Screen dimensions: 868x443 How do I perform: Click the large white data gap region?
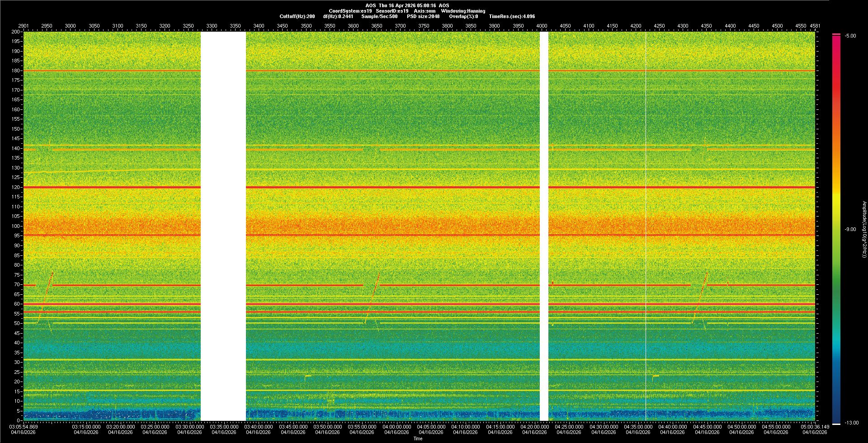click(x=223, y=226)
